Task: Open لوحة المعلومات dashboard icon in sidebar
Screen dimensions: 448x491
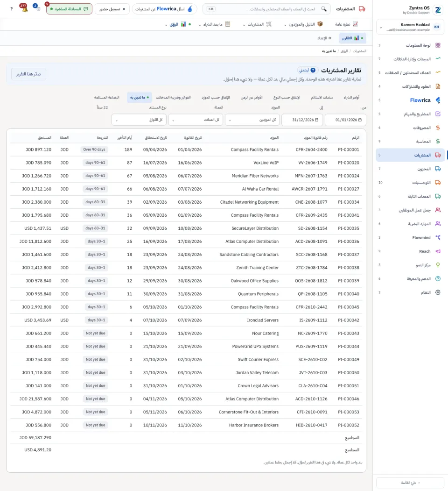Action: [438, 45]
